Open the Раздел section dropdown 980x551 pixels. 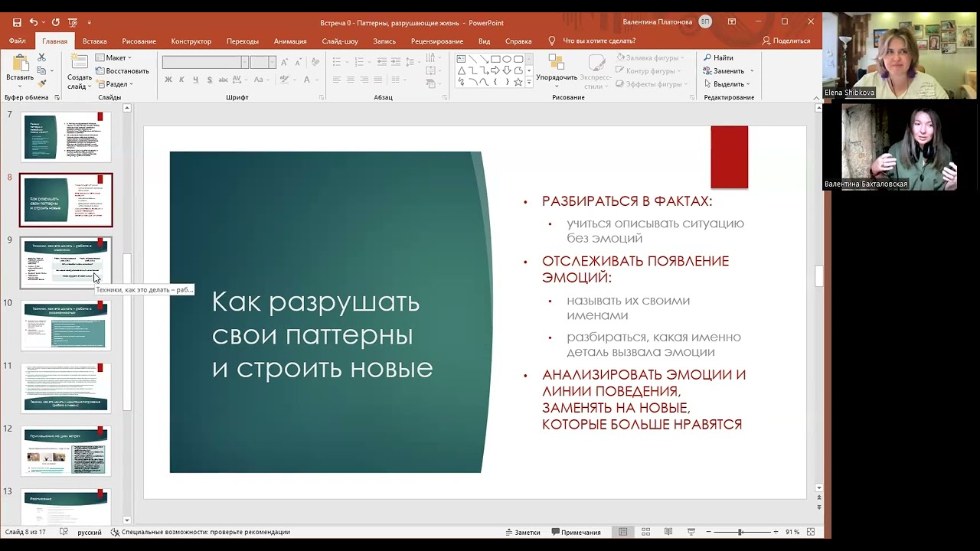coord(115,84)
